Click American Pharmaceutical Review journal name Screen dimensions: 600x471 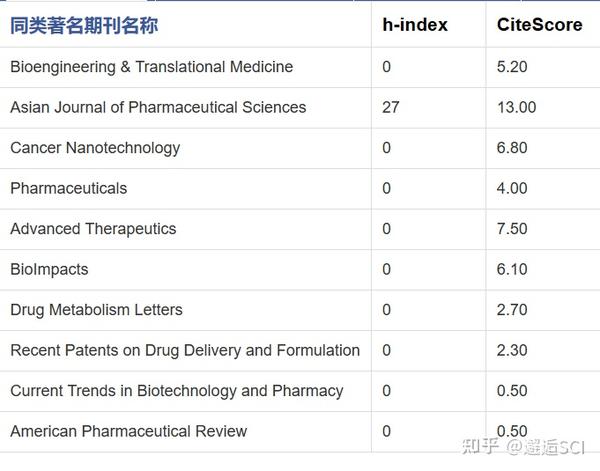point(128,431)
